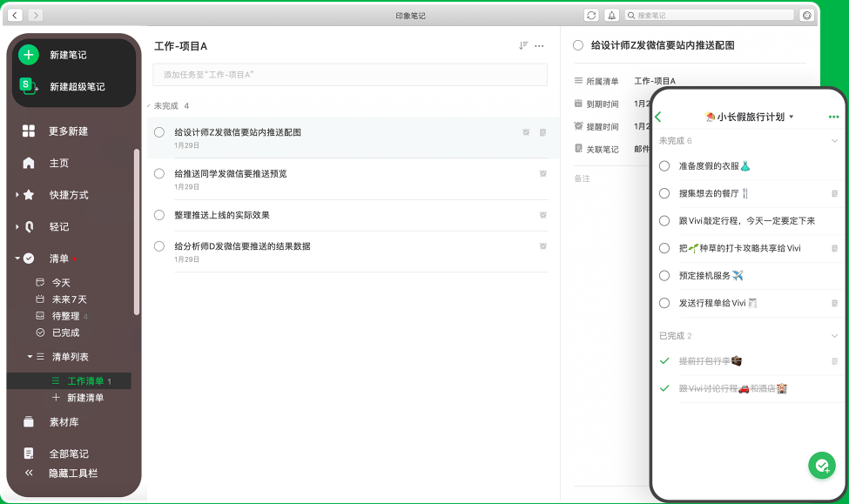
Task: Click alarm icon on 给分析师D task row
Action: click(542, 246)
